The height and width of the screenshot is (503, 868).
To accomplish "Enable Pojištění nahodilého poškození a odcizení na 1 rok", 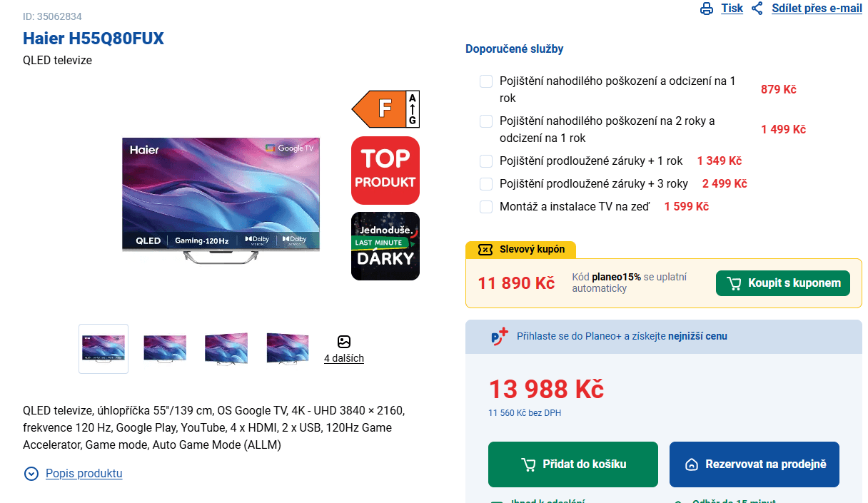I will pyautogui.click(x=486, y=81).
